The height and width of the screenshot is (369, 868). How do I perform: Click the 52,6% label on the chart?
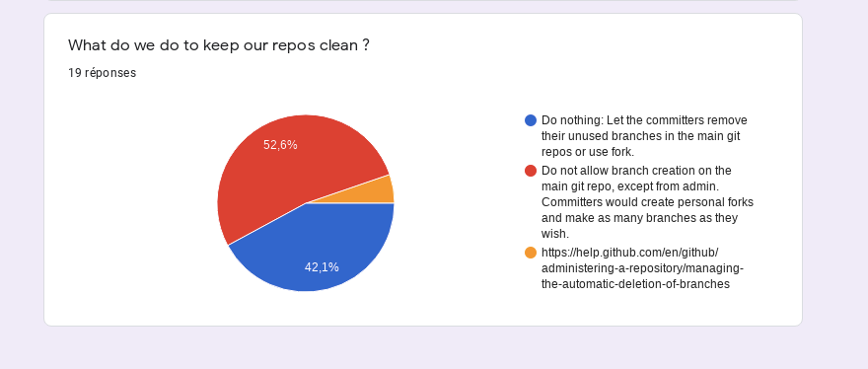pos(280,145)
